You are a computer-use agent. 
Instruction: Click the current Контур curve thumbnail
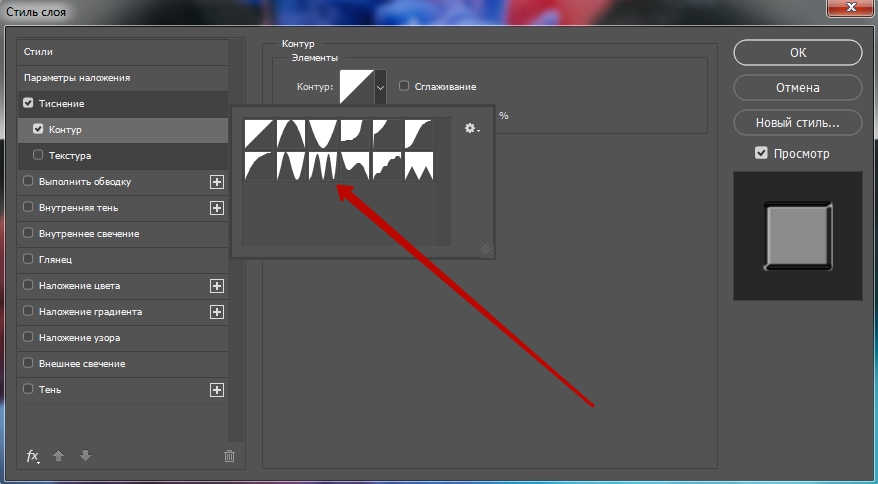pyautogui.click(x=357, y=86)
